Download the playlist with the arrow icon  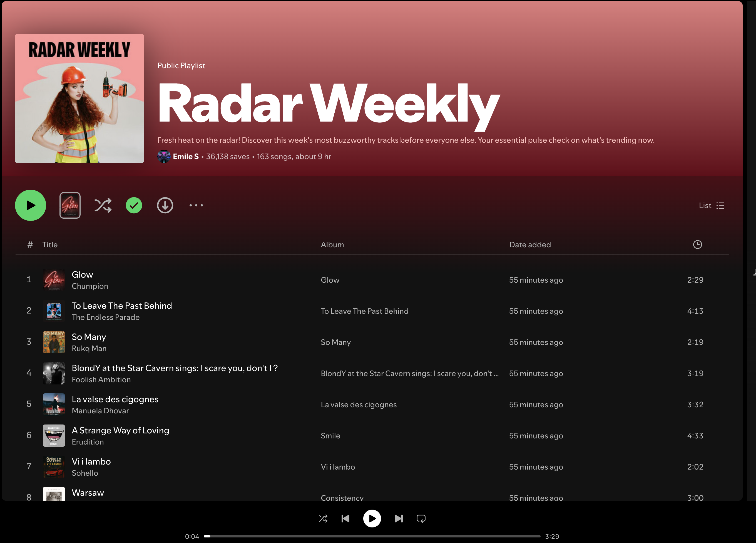pos(165,205)
